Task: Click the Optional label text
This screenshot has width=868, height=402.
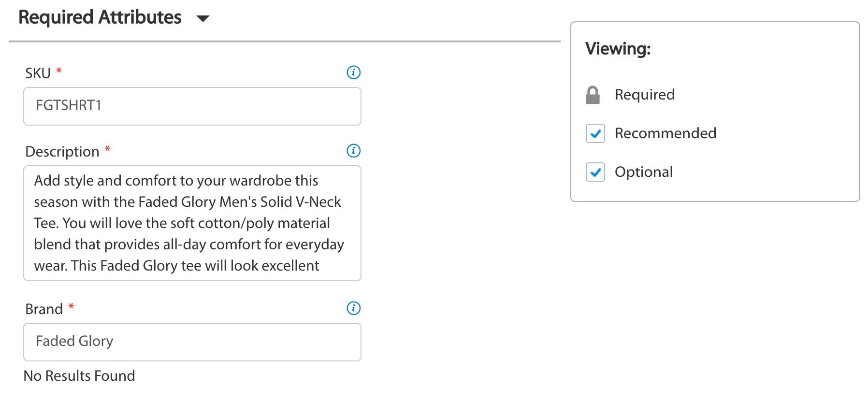Action: click(644, 172)
